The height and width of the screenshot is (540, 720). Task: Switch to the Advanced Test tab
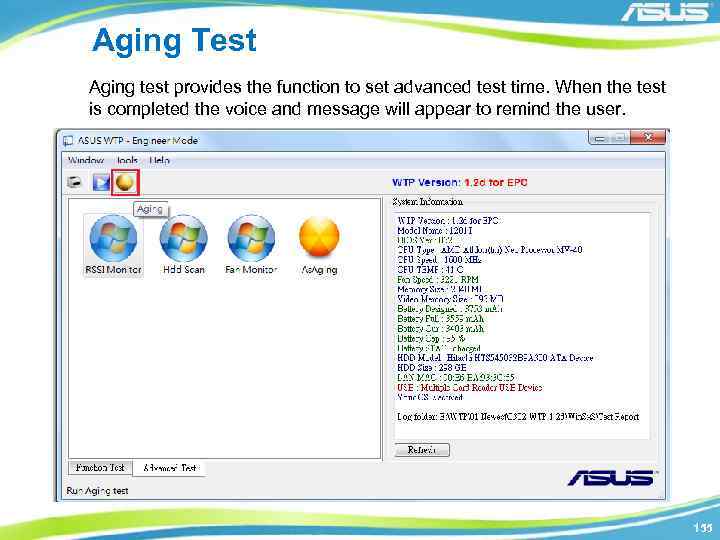(169, 468)
